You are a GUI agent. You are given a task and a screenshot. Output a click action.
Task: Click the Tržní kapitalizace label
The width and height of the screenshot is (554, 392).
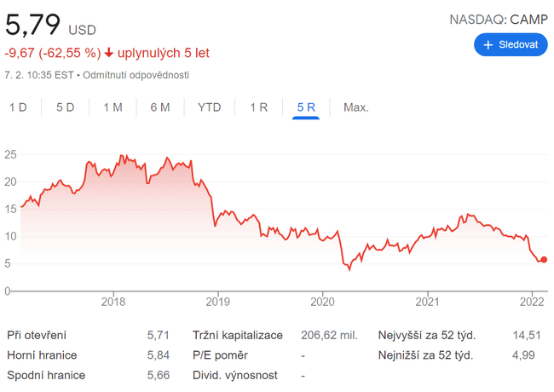click(237, 335)
